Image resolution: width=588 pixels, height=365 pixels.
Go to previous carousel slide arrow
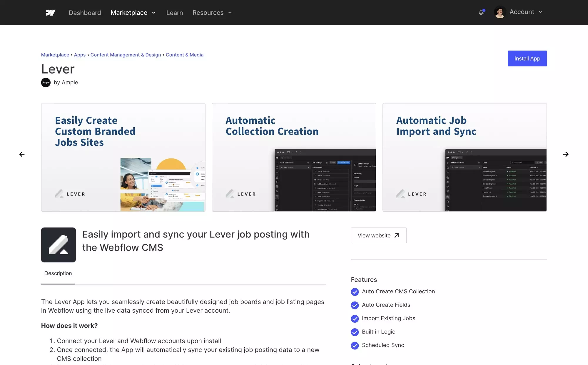click(22, 154)
